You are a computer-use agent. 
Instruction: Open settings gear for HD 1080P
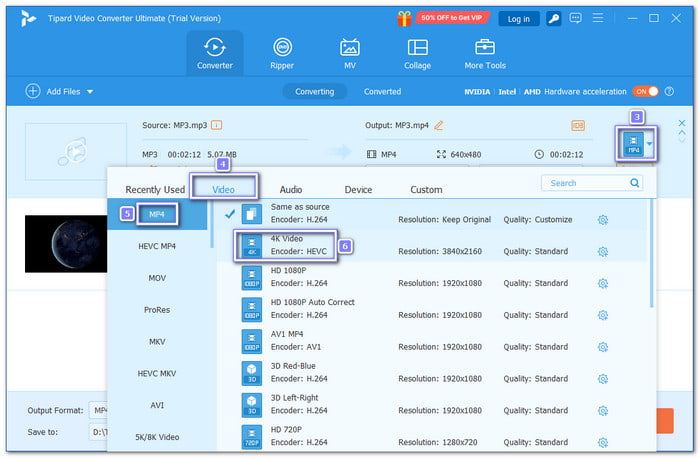click(603, 283)
